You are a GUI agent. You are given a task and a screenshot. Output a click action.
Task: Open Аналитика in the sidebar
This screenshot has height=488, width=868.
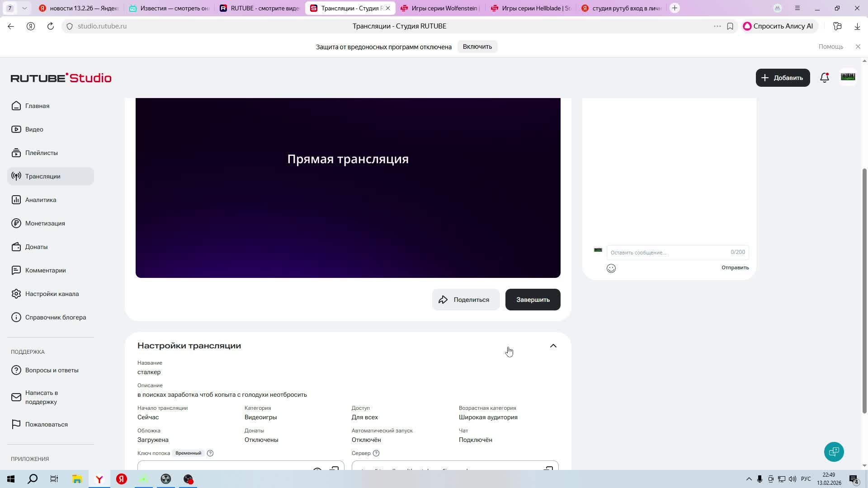(x=41, y=200)
